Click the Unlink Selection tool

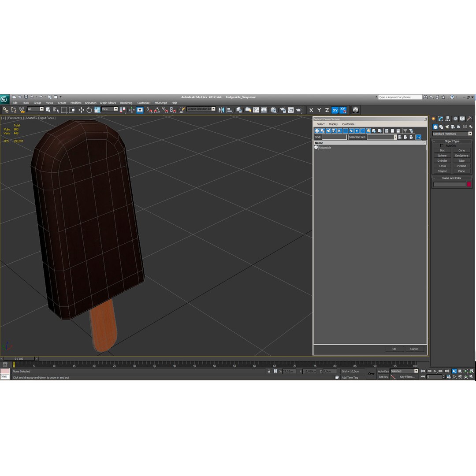point(13,110)
